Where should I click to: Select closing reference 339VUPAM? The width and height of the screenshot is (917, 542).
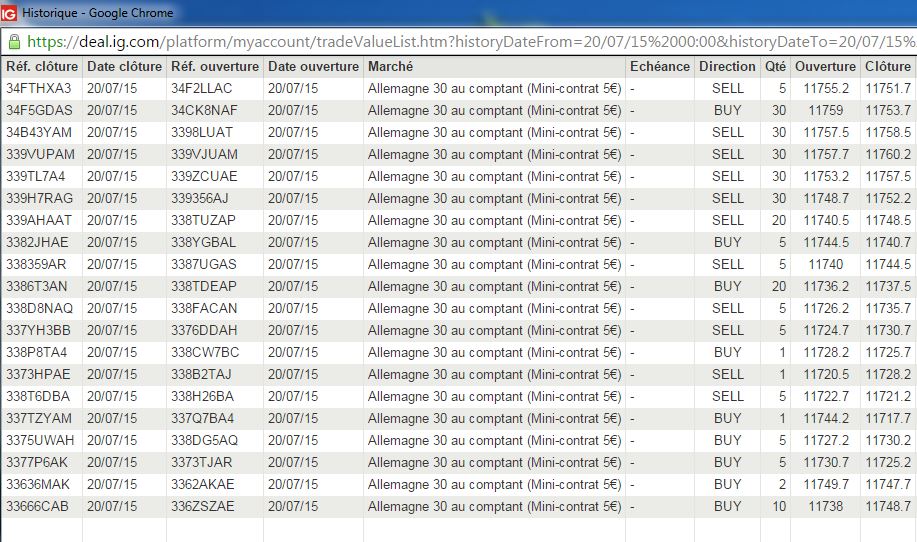click(x=40, y=154)
